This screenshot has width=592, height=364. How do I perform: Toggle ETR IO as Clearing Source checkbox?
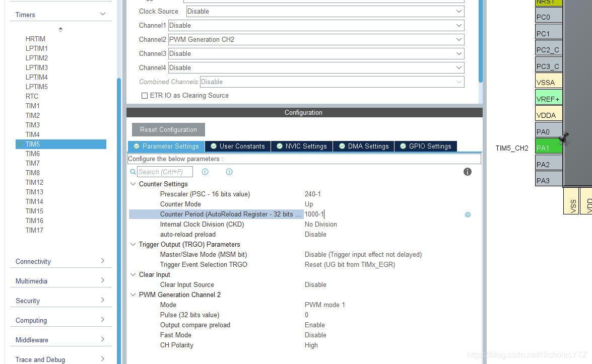144,96
